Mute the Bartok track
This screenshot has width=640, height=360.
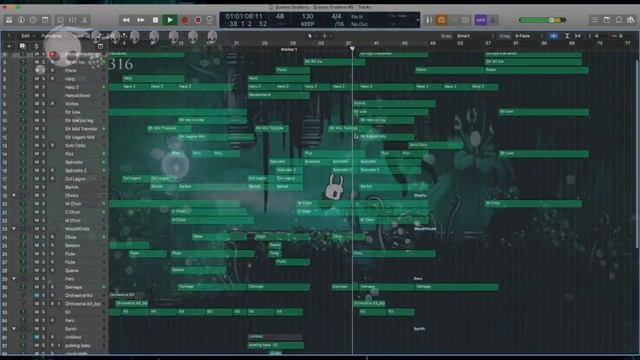coord(37,187)
